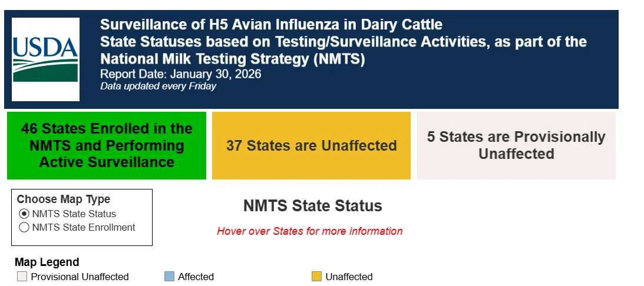The image size is (644, 286).
Task: Click the NMTS State Enrollment label text
Action: pyautogui.click(x=84, y=227)
